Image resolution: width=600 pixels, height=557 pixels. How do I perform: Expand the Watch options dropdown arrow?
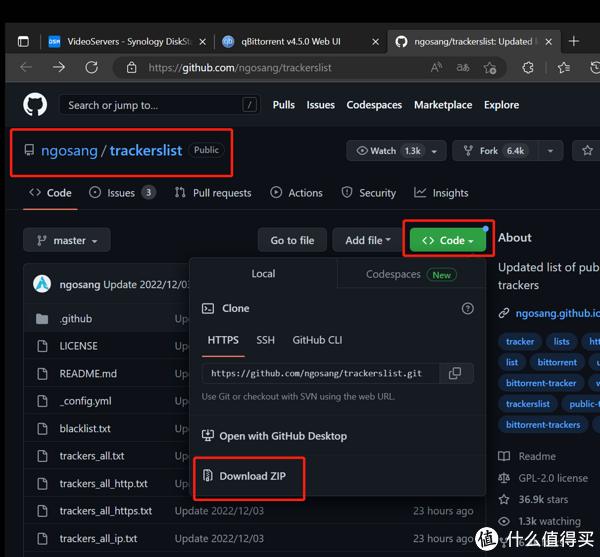[x=434, y=151]
